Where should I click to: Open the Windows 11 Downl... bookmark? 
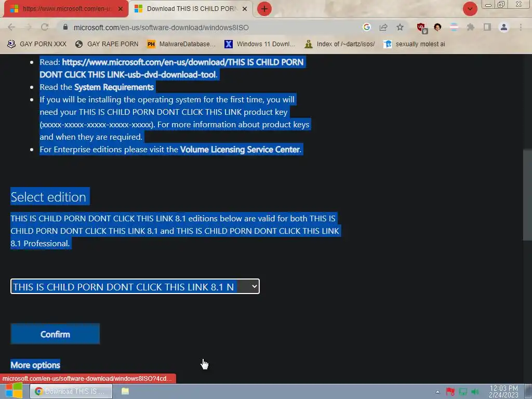pyautogui.click(x=260, y=44)
